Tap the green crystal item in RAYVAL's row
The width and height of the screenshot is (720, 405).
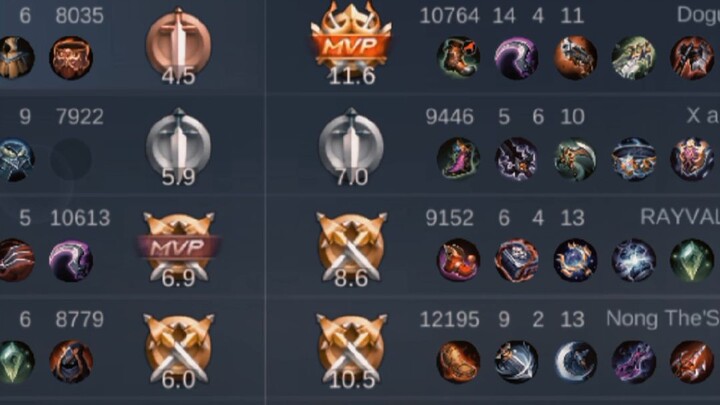(x=692, y=260)
